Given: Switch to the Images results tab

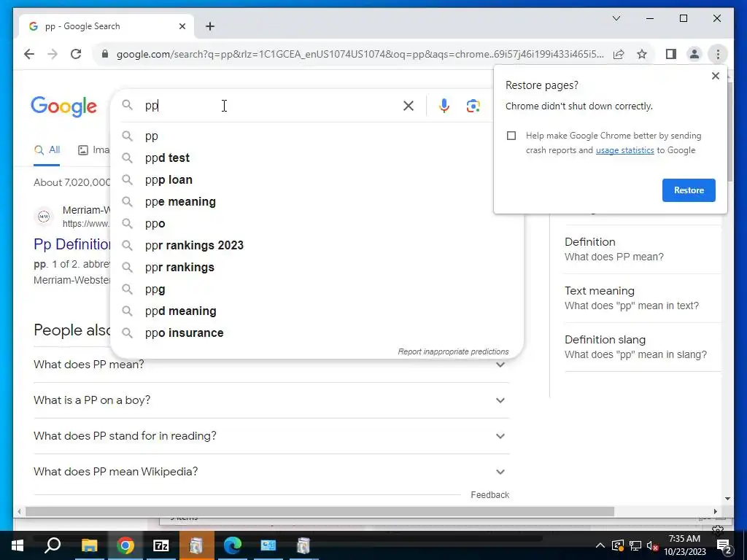Looking at the screenshot, I should (x=93, y=150).
